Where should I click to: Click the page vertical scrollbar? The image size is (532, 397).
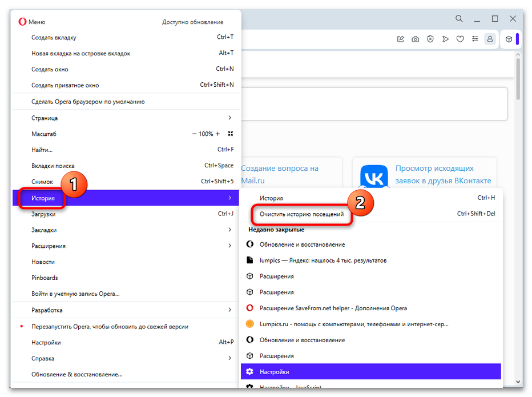[518, 79]
